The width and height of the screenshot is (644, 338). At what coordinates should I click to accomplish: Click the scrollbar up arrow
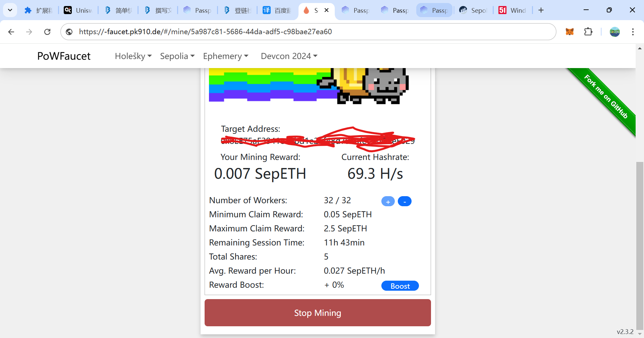tap(640, 49)
